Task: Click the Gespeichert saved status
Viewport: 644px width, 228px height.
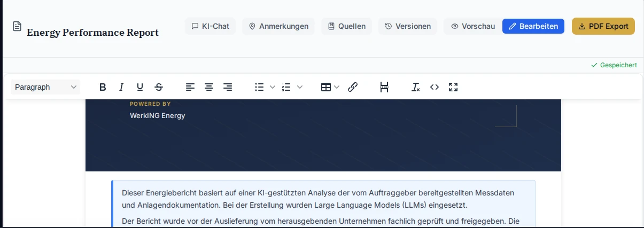Action: [x=614, y=65]
